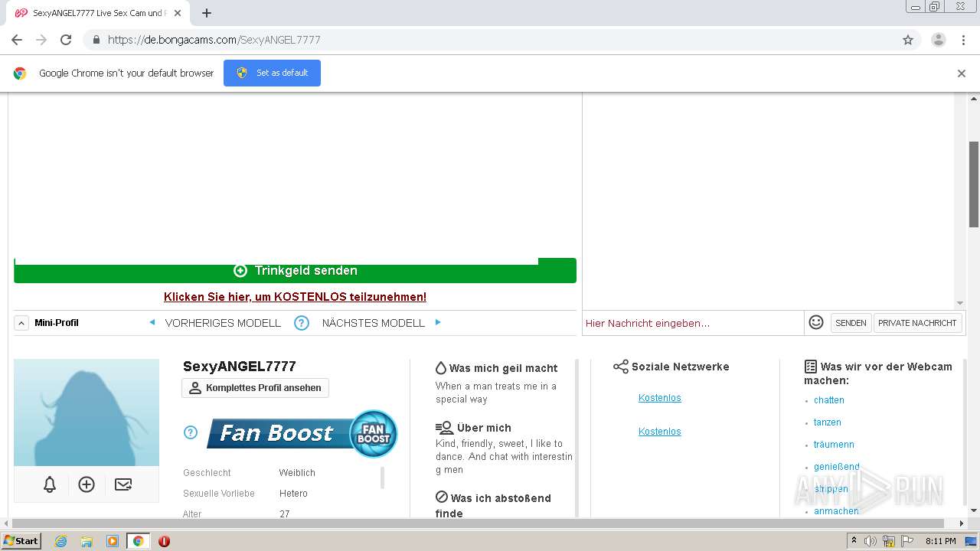Click the profile avatar thumbnail
The image size is (980, 551).
point(87,412)
